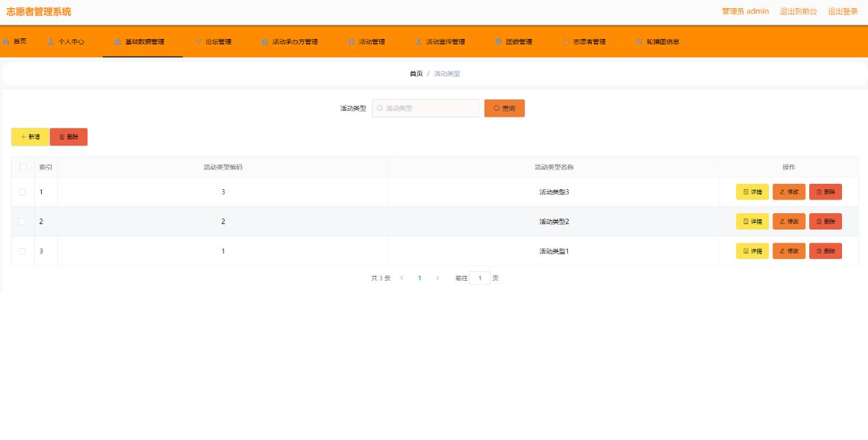
Task: Click the 志愿者管理系统 system title
Action: tap(39, 12)
